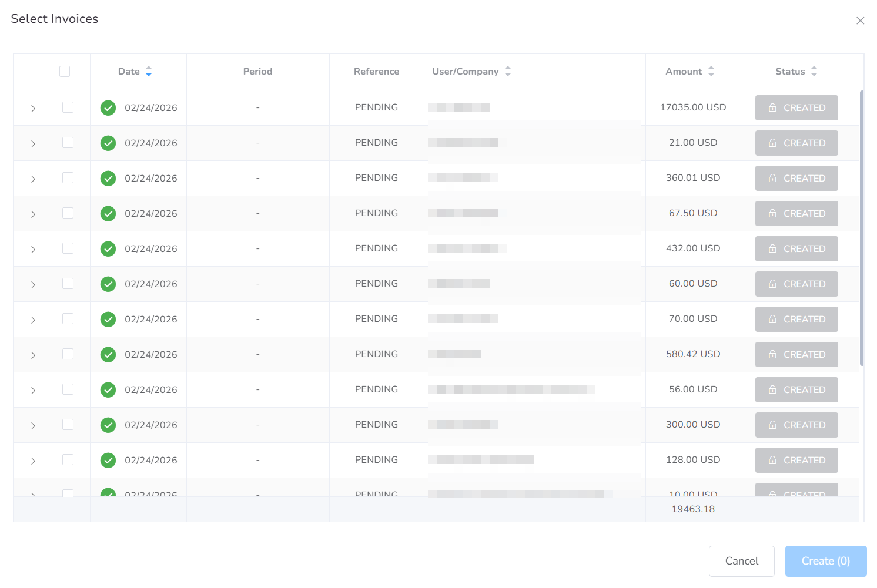Sort by User/Company using sort icon
The height and width of the screenshot is (588, 877).
[x=508, y=72]
